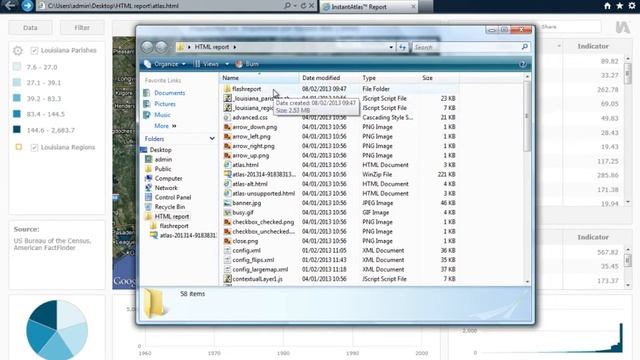Click Explorer forward navigation button
This screenshot has height=360, width=640.
[162, 47]
